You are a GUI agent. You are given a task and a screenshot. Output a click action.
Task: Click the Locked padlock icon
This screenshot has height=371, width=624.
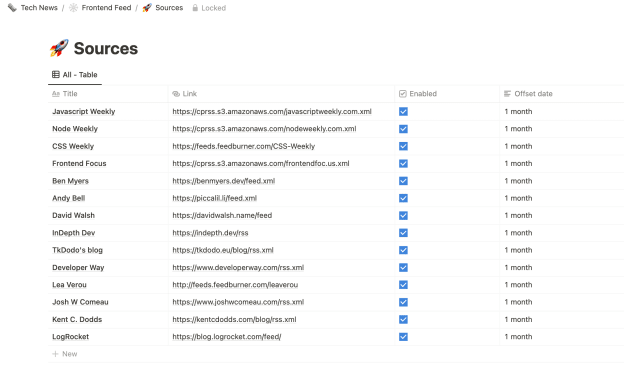coord(195,8)
